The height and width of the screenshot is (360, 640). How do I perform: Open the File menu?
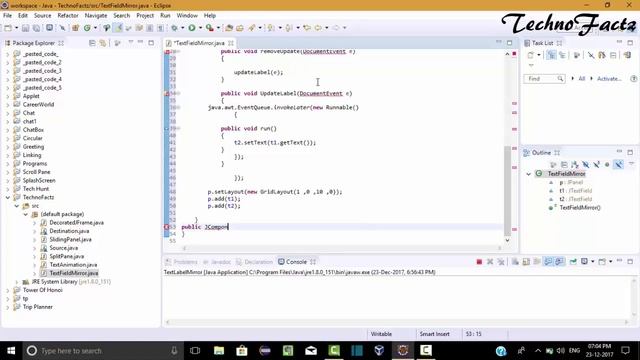(x=7, y=16)
